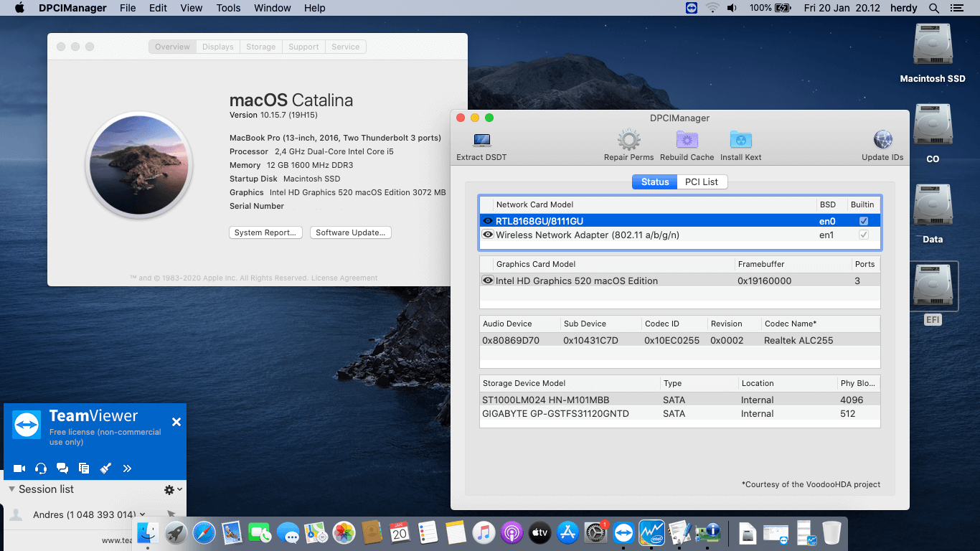
Task: Click the Repair Perms gear icon
Action: click(x=628, y=140)
